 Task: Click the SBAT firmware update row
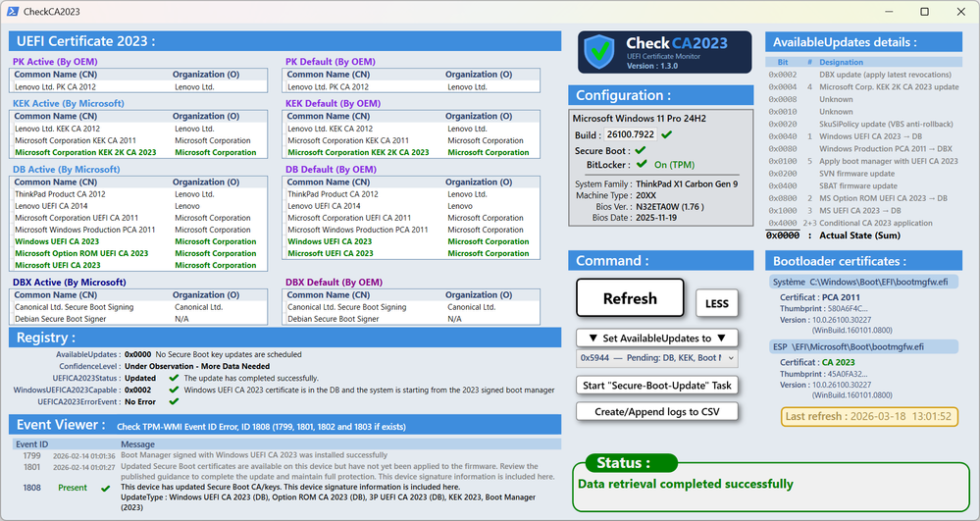(863, 185)
